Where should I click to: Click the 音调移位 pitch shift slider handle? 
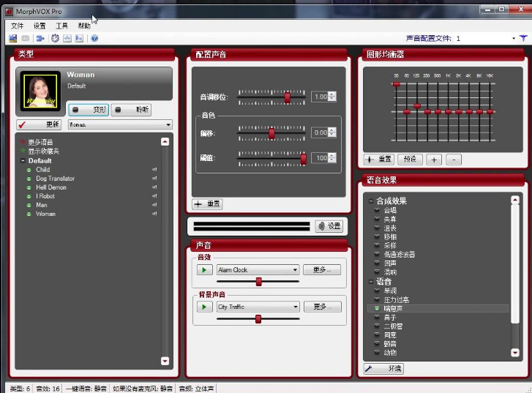(287, 97)
